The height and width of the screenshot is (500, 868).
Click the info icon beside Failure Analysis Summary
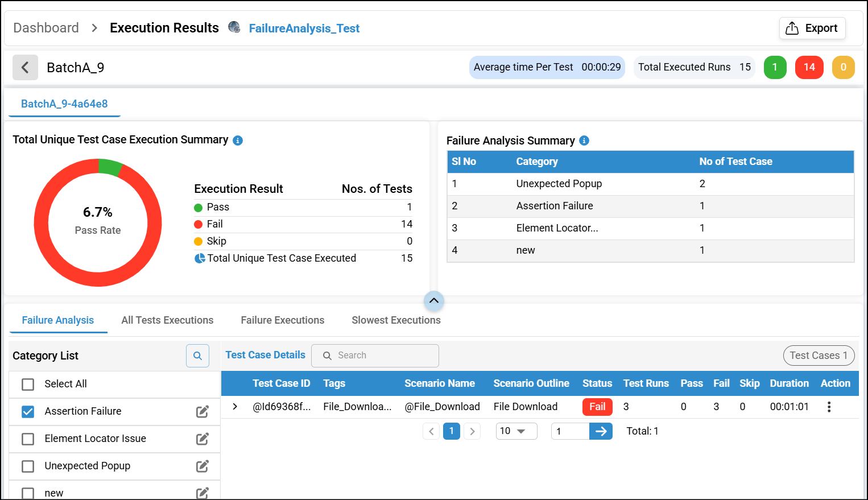(x=584, y=141)
